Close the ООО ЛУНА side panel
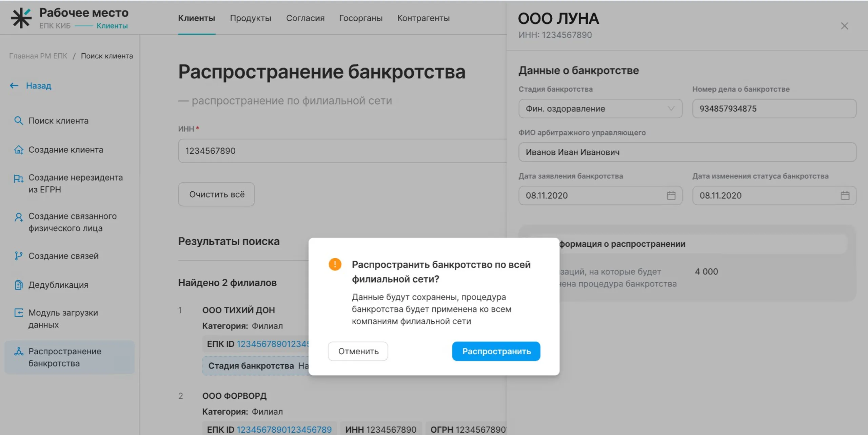868x435 pixels. click(844, 26)
